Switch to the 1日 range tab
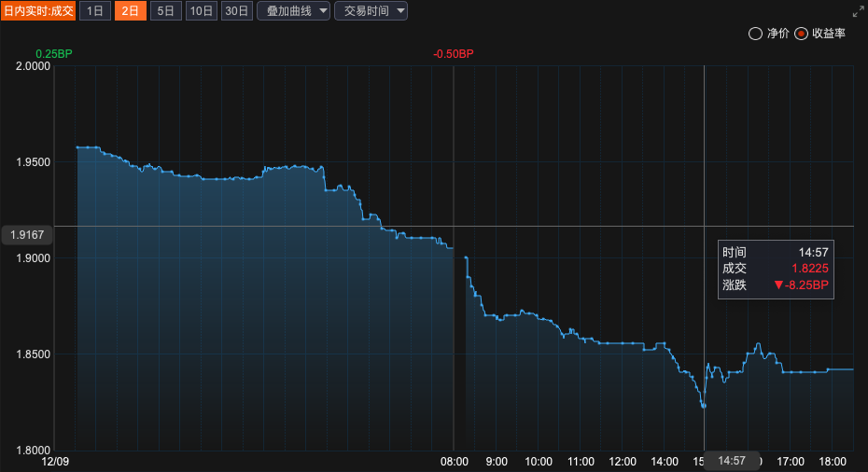The height and width of the screenshot is (472, 868). pos(94,11)
